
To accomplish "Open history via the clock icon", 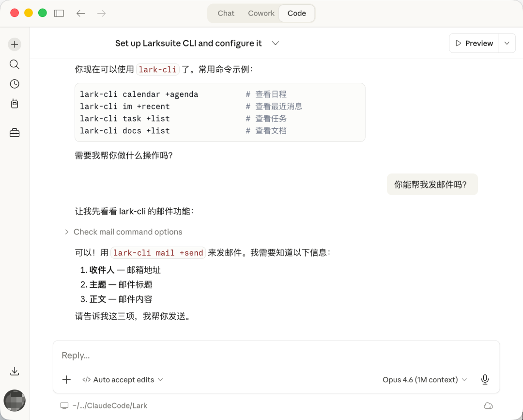I will (x=15, y=84).
